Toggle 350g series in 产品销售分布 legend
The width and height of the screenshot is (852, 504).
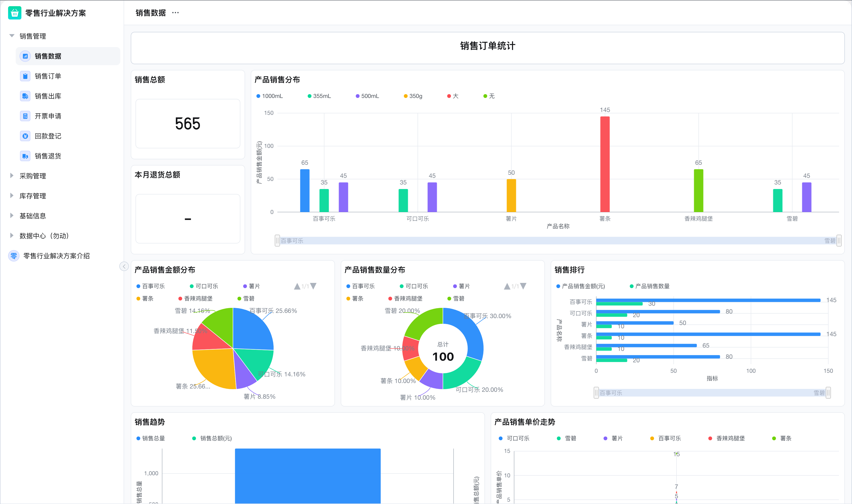[413, 96]
